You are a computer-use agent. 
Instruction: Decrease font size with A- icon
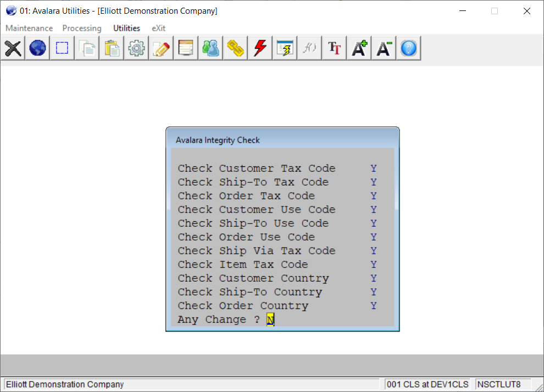point(384,48)
